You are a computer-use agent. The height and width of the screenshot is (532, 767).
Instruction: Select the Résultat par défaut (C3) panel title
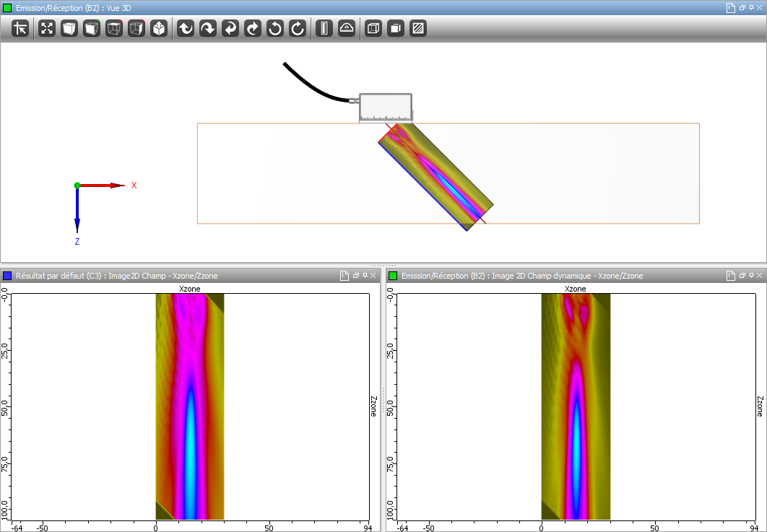(117, 276)
